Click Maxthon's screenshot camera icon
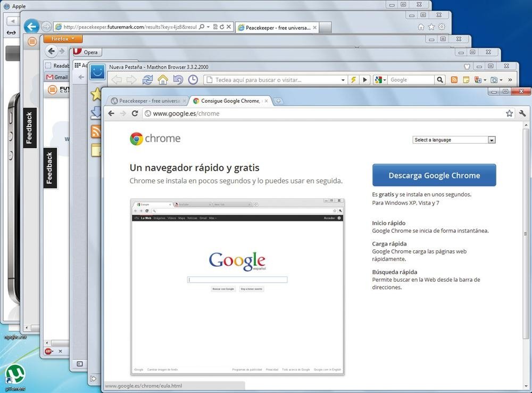This screenshot has width=532, height=393. coord(494,80)
